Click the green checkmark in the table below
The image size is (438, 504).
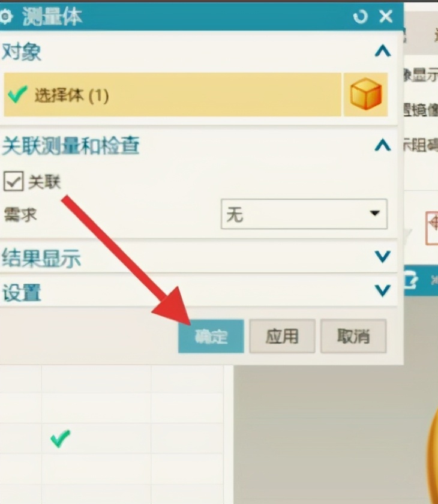click(60, 439)
